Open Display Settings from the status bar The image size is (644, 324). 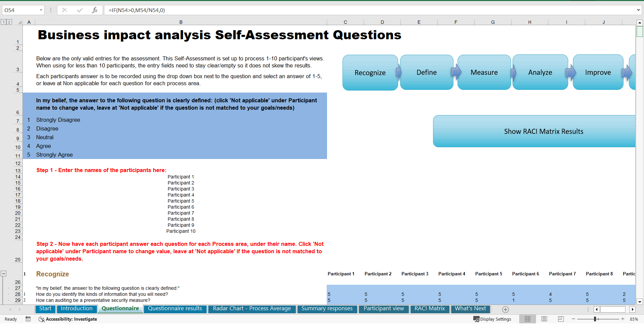[492, 319]
